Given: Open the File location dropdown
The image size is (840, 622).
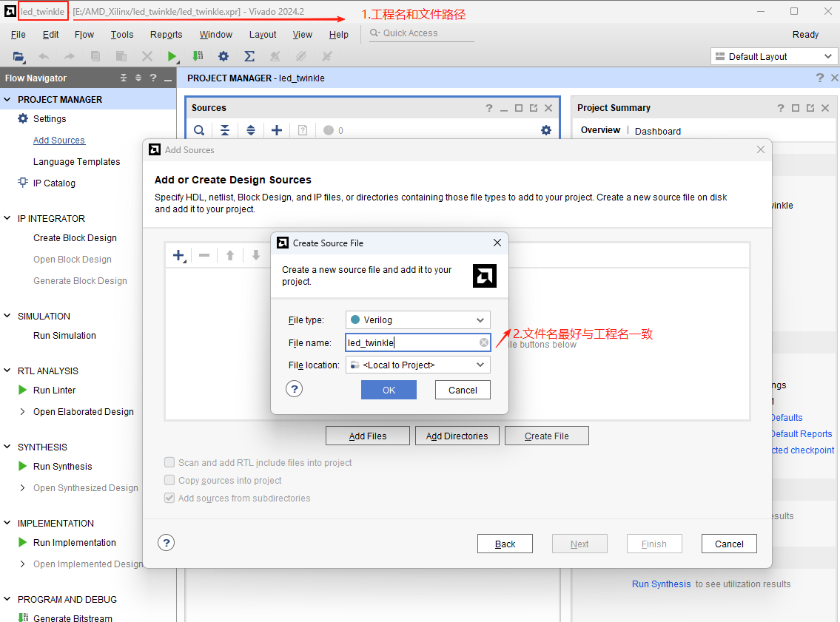Looking at the screenshot, I should click(418, 365).
